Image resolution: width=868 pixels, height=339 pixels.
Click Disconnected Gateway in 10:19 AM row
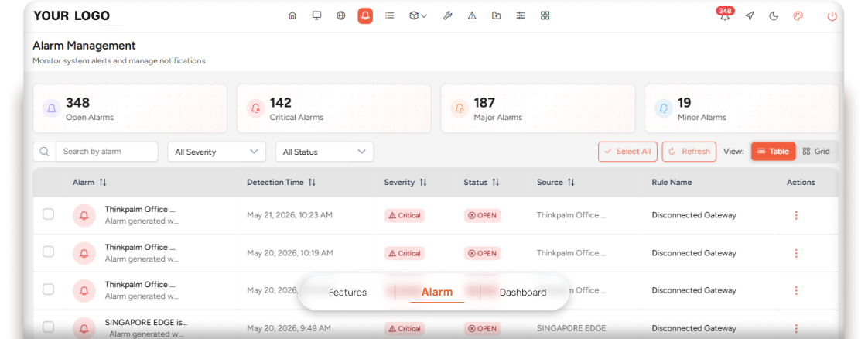click(x=694, y=253)
